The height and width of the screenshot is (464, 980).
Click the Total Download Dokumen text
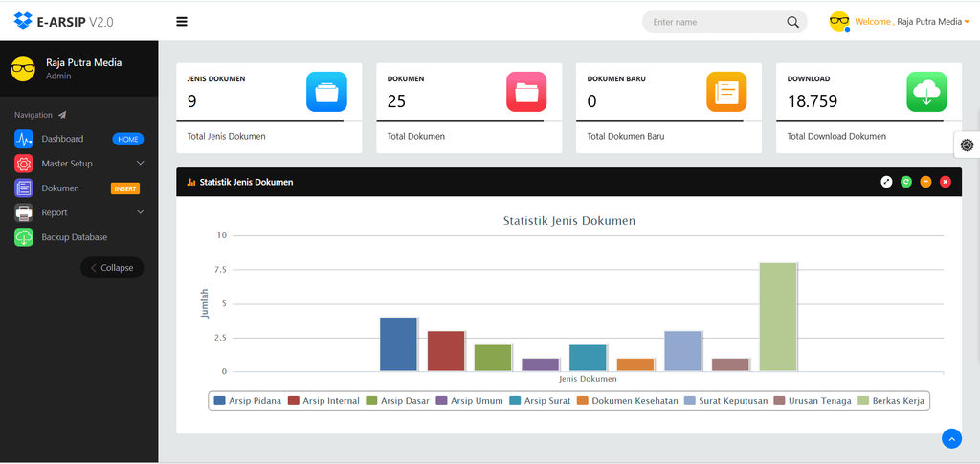tap(836, 136)
